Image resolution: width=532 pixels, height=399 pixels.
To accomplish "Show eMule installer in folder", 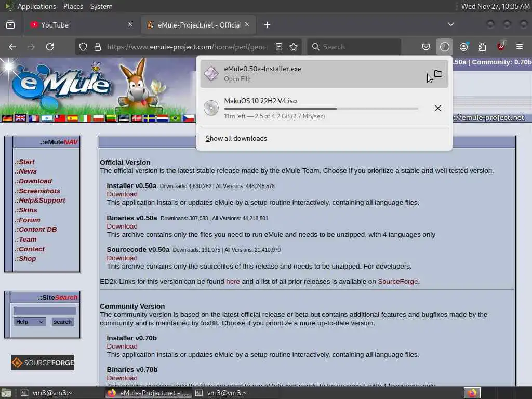I will [438, 74].
